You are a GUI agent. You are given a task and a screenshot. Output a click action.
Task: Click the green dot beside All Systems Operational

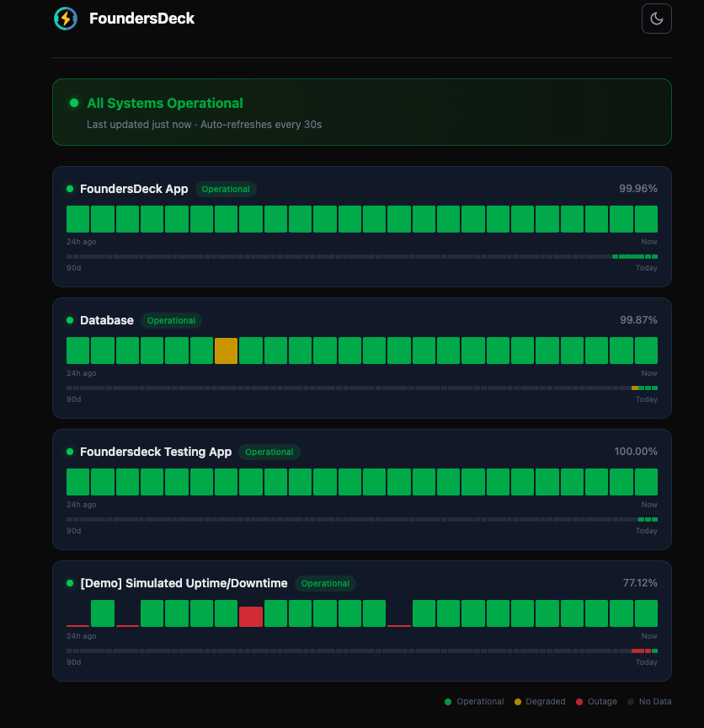click(74, 103)
